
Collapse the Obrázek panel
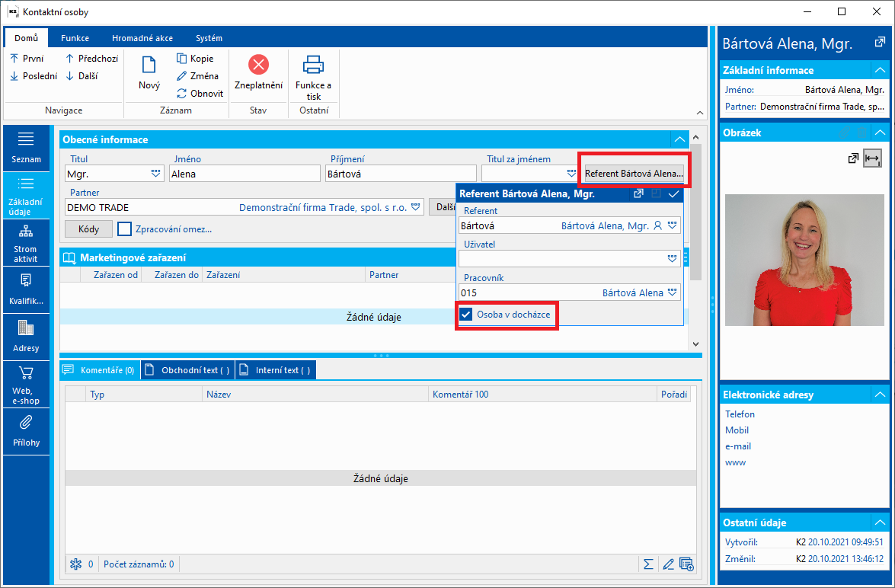(x=879, y=133)
